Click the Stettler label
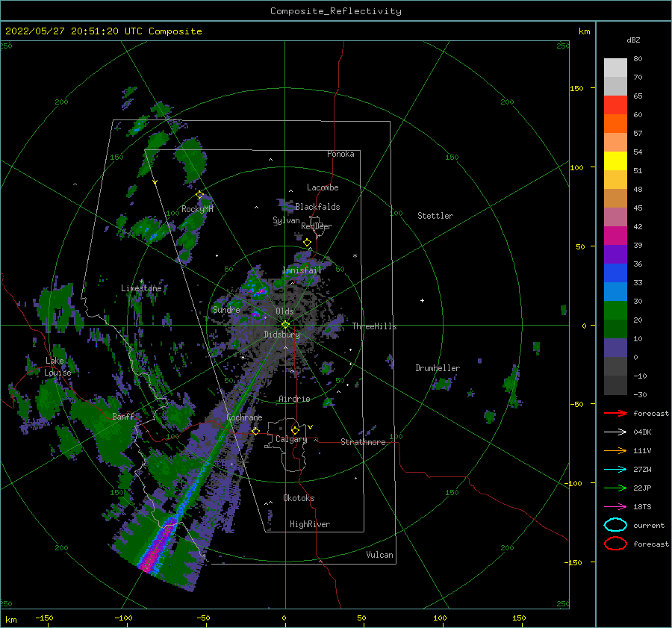Screen dimensions: 672x628 tap(435, 216)
